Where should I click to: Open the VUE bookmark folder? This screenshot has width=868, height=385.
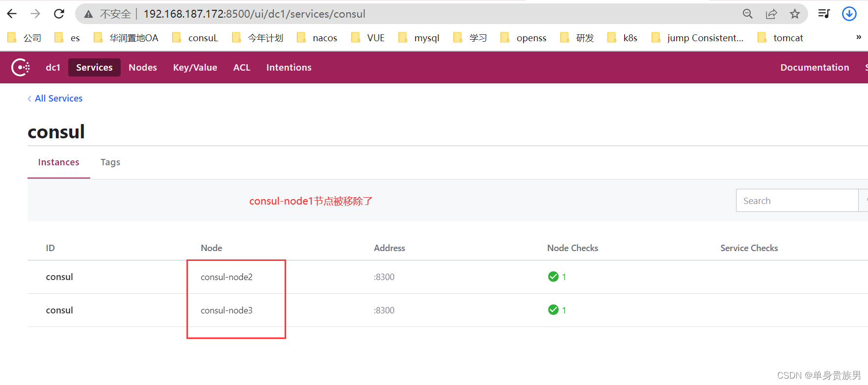tap(368, 38)
